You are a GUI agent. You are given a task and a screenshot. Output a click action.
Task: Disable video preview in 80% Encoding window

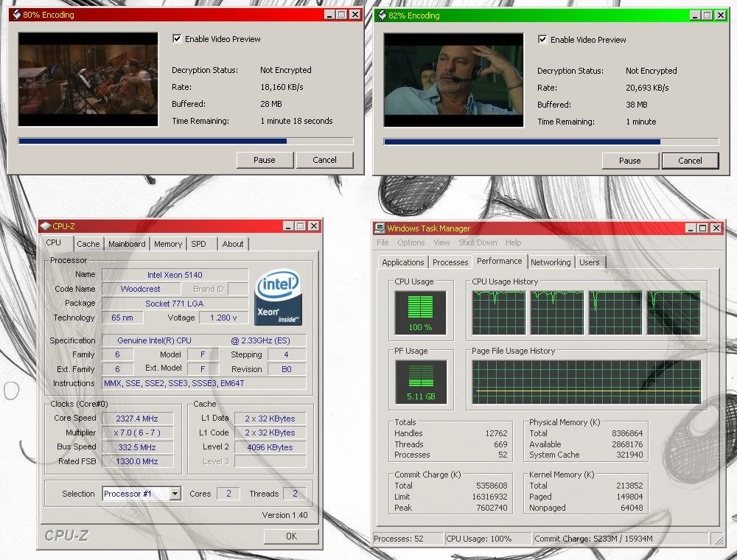tap(177, 39)
